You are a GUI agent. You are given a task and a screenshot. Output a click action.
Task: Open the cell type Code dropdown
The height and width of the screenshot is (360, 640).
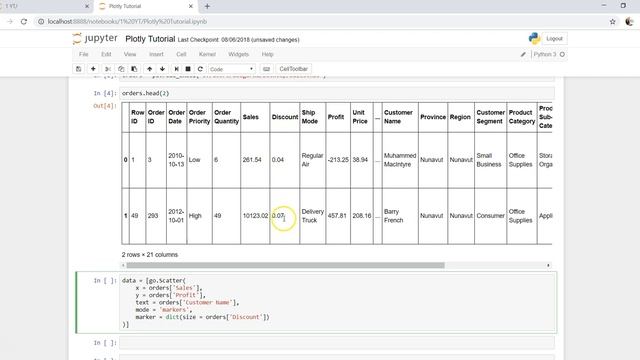click(231, 69)
